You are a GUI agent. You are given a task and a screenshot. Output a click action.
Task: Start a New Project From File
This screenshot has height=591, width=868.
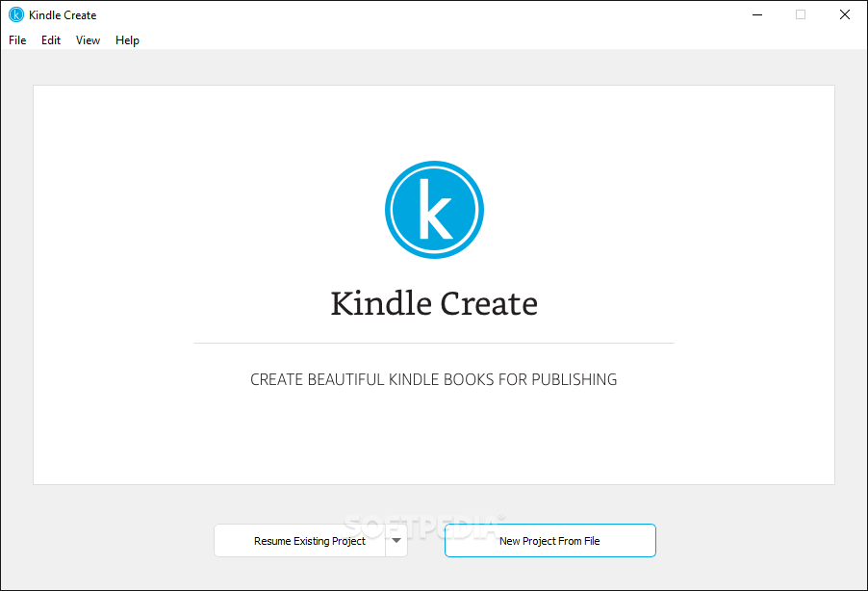pos(549,541)
